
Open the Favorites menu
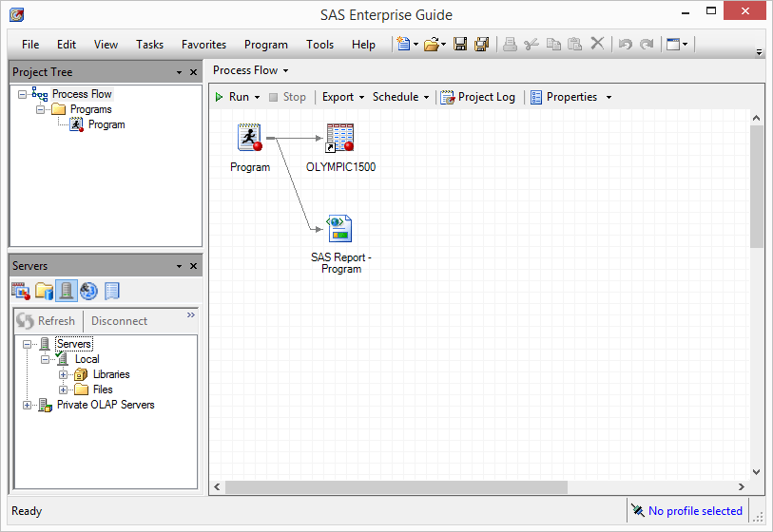tap(203, 45)
